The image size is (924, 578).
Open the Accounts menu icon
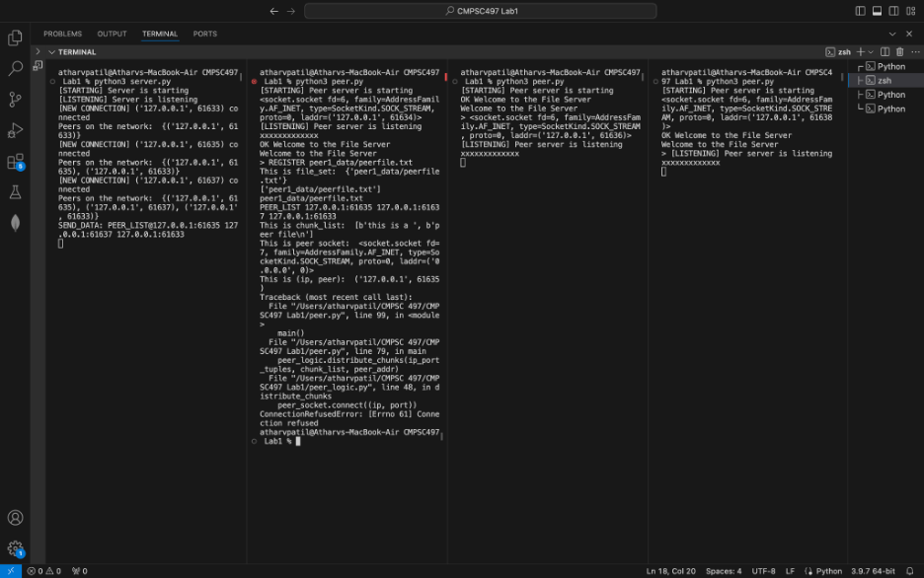click(15, 518)
